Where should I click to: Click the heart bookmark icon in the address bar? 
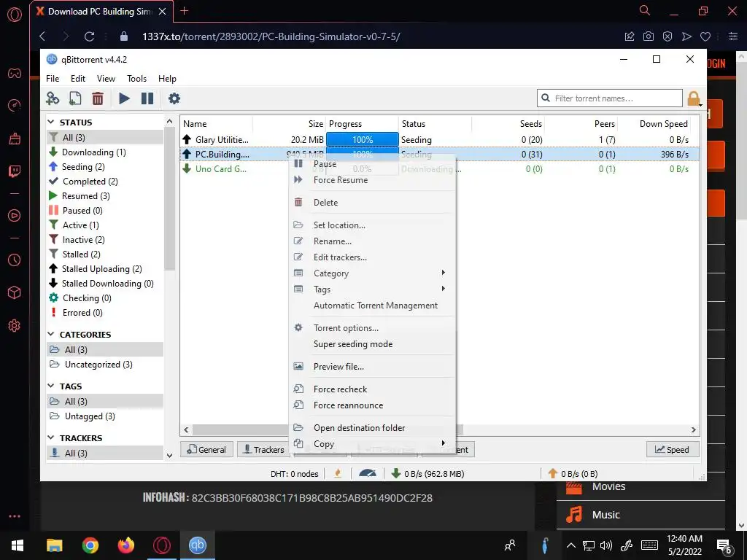pyautogui.click(x=705, y=36)
